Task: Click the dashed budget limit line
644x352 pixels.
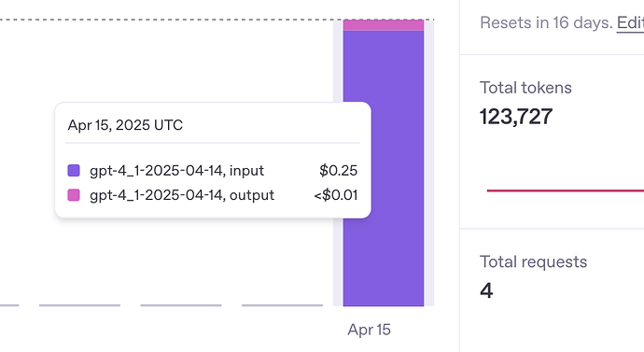Action: (217, 20)
